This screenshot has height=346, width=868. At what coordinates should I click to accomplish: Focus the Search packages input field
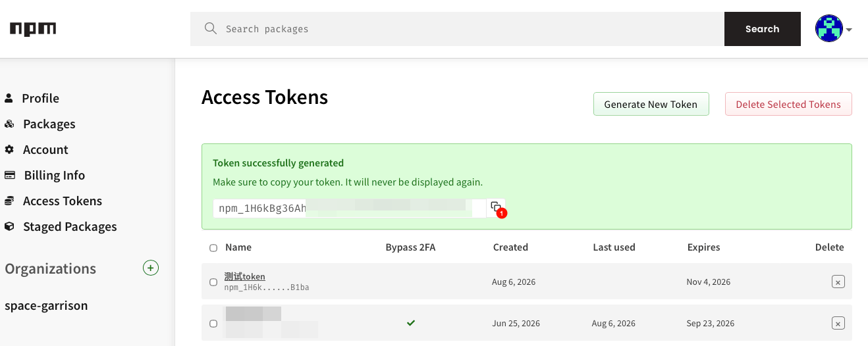pos(457,29)
